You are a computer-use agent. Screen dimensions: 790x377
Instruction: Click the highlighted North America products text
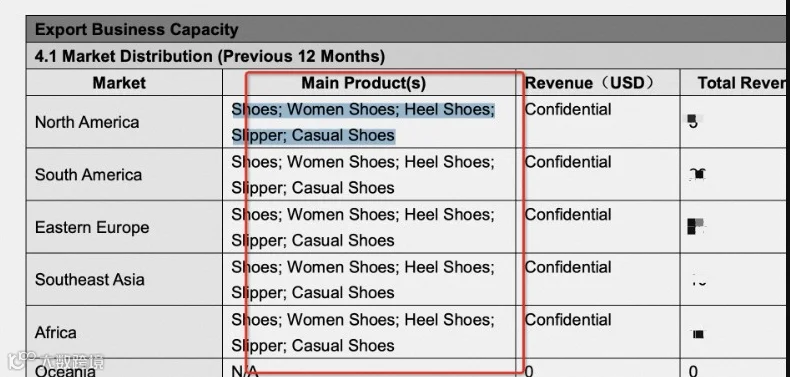[x=363, y=122]
